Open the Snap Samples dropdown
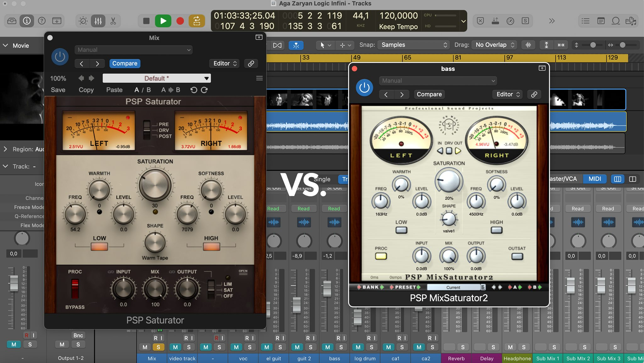644x363 pixels. [x=414, y=45]
